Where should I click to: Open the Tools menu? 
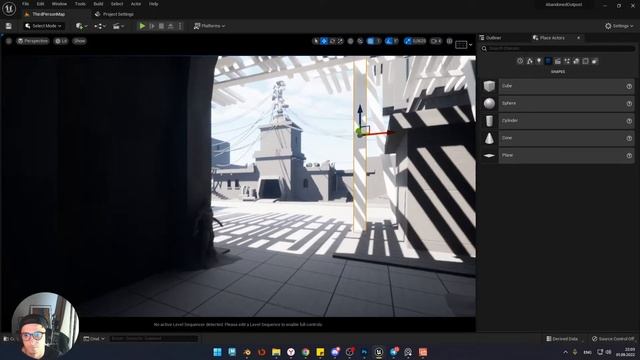80,4
